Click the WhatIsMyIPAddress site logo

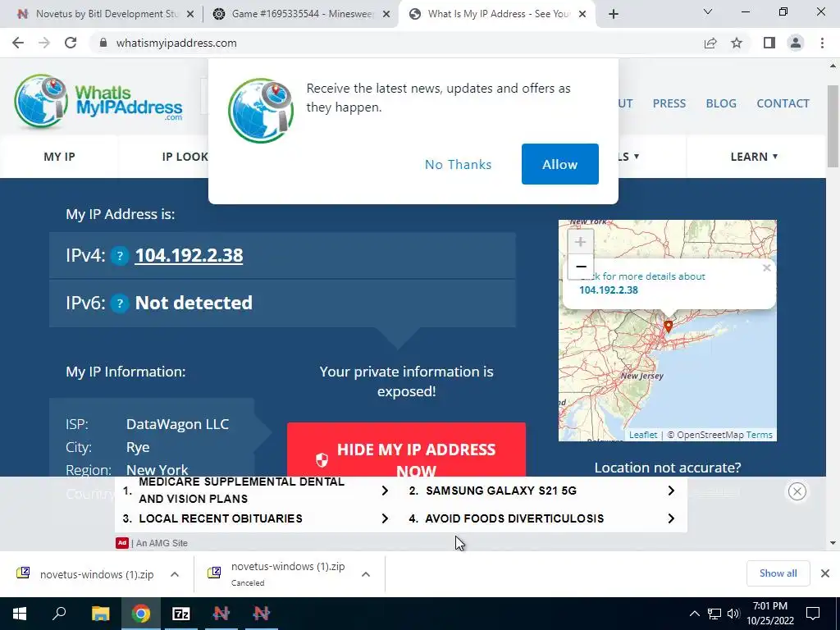tap(98, 102)
